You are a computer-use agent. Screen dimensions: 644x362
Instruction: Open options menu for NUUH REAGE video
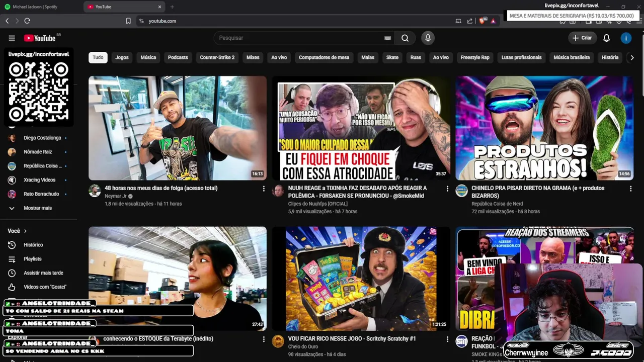tap(447, 189)
